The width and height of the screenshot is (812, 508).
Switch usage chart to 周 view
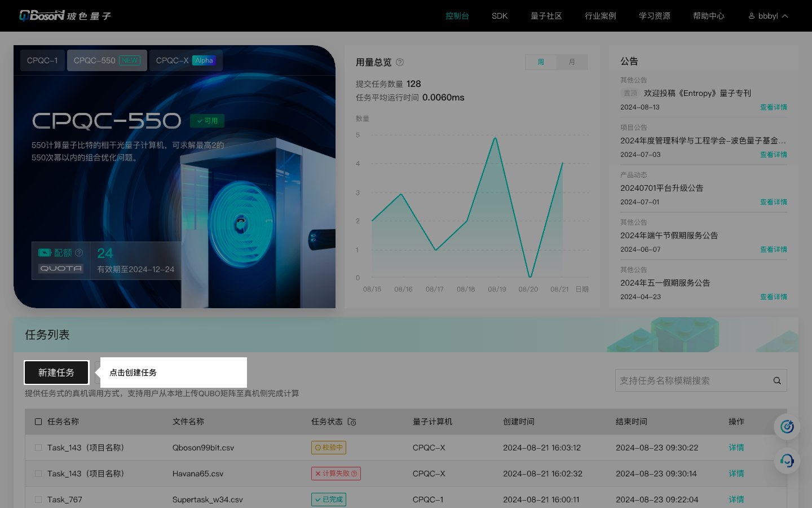tap(541, 62)
